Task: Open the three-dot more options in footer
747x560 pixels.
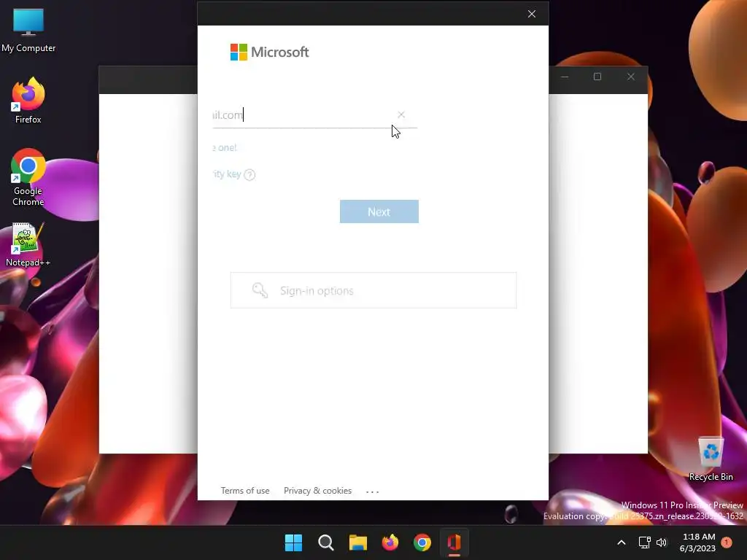Action: tap(372, 491)
